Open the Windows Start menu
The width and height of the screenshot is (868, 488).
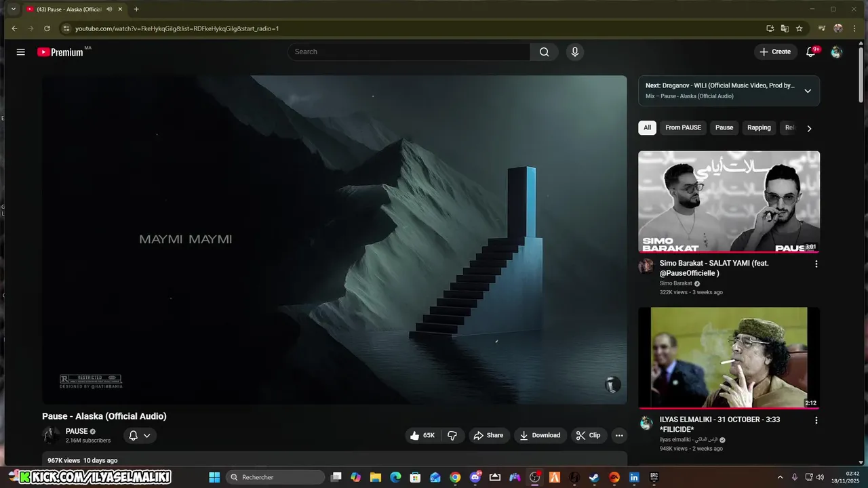point(214,477)
